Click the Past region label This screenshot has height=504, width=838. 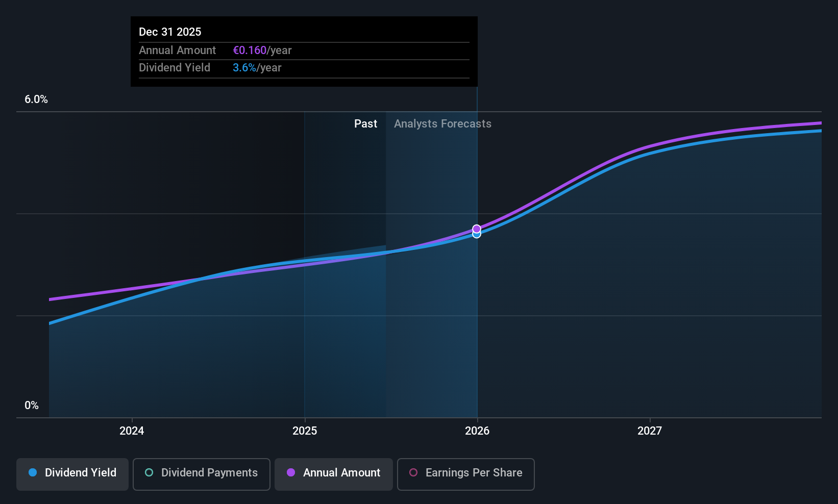coord(365,123)
